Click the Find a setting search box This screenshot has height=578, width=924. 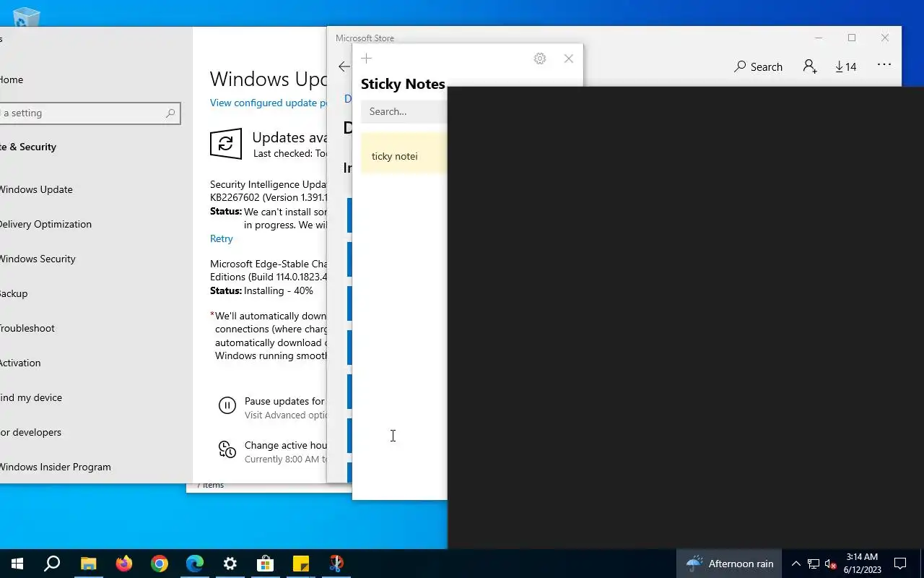click(90, 113)
